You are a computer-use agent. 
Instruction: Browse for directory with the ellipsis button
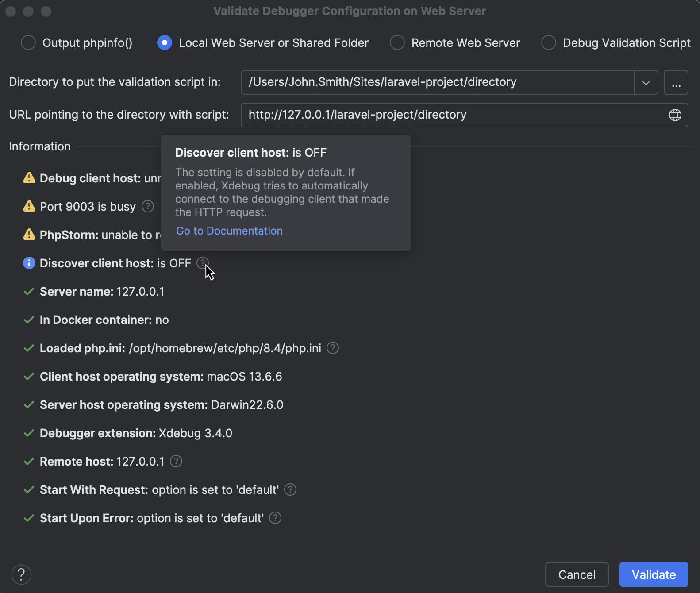(676, 82)
